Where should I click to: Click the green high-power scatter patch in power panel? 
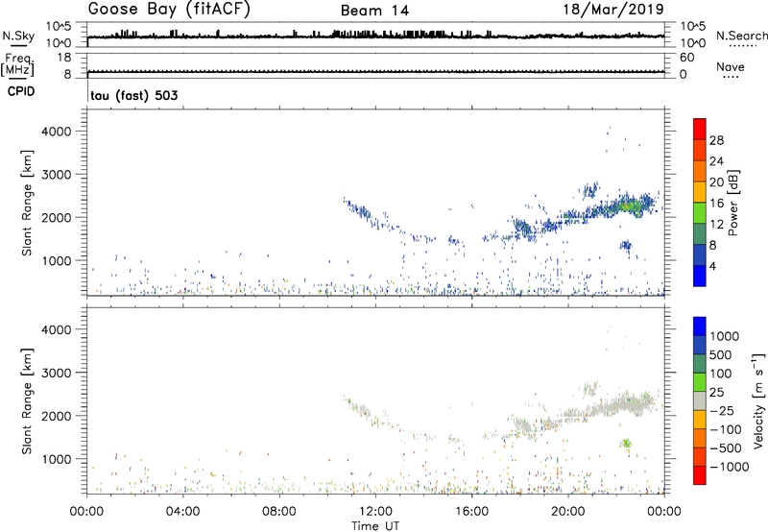click(x=629, y=206)
